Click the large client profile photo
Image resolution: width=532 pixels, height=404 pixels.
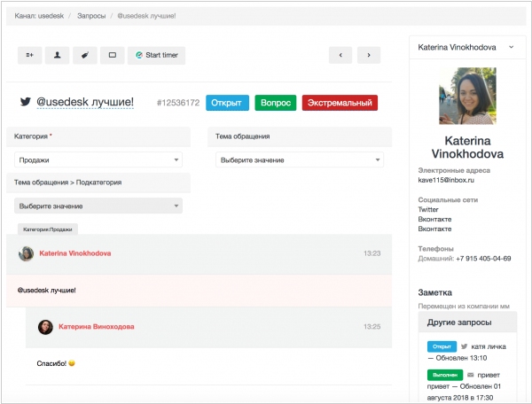(x=467, y=96)
